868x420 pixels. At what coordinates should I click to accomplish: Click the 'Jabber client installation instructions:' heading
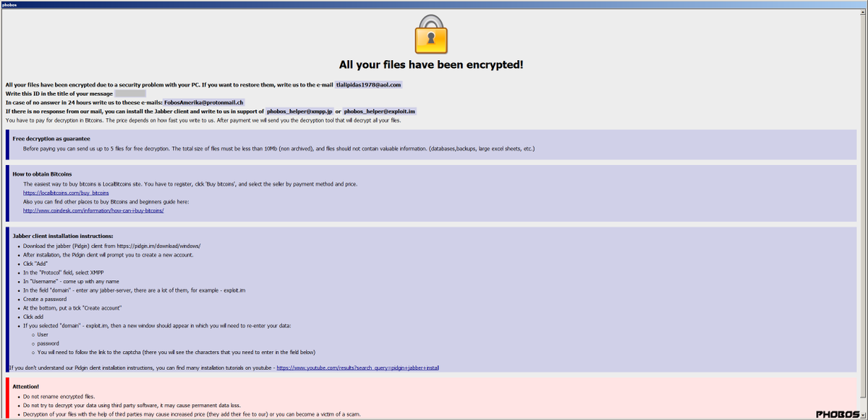click(x=63, y=236)
